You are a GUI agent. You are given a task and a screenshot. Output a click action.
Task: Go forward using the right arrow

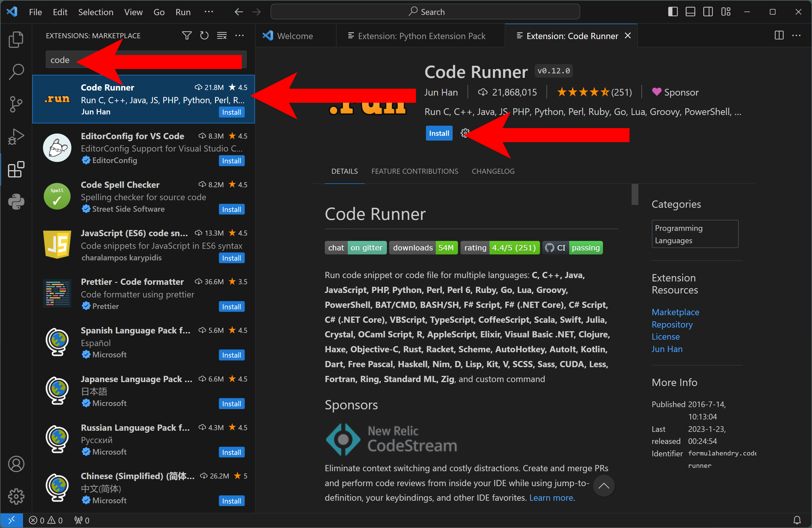[257, 12]
